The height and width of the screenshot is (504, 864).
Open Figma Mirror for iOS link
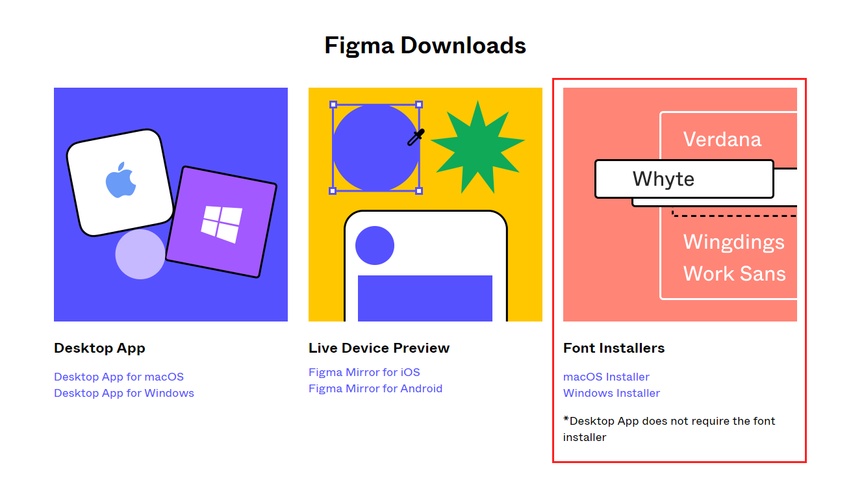[x=364, y=372]
